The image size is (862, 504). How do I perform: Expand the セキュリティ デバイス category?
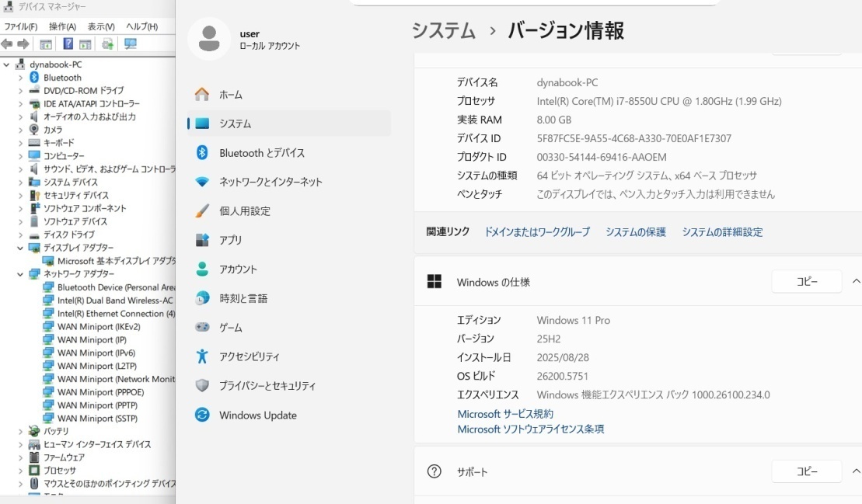(x=20, y=196)
